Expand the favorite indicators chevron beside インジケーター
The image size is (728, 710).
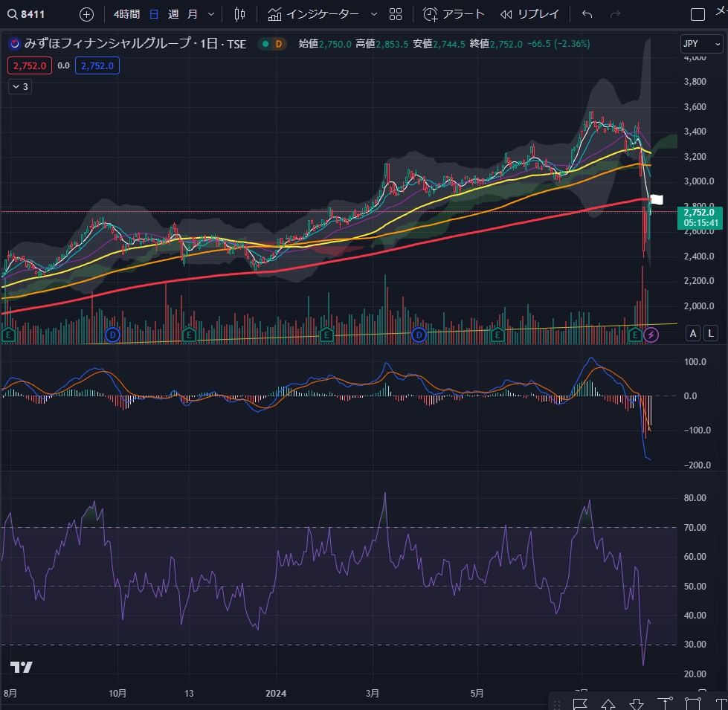coord(374,14)
